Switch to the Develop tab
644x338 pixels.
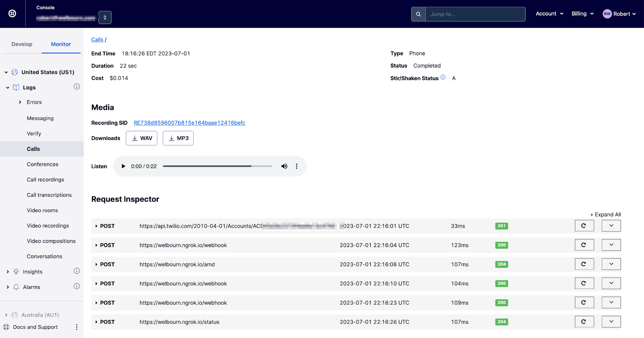[x=22, y=44]
